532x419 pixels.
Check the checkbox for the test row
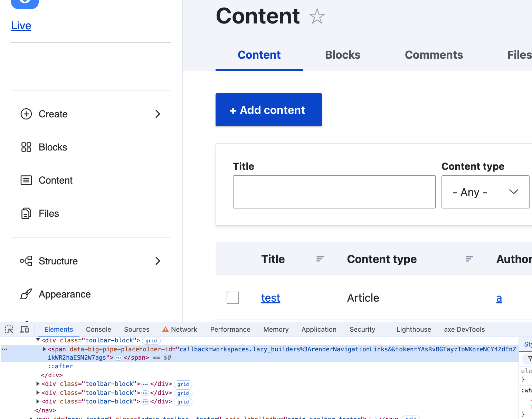[x=233, y=298]
